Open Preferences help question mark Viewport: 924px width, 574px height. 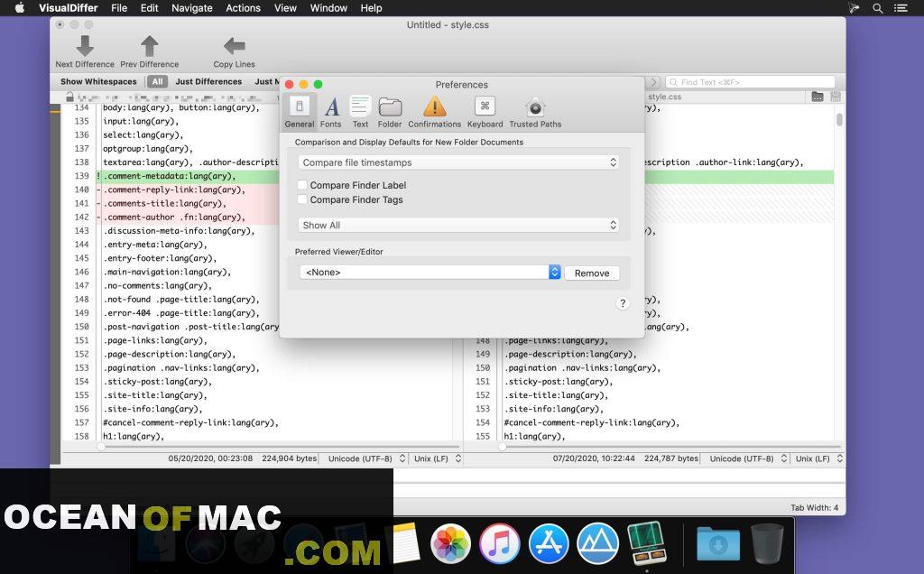(x=623, y=303)
